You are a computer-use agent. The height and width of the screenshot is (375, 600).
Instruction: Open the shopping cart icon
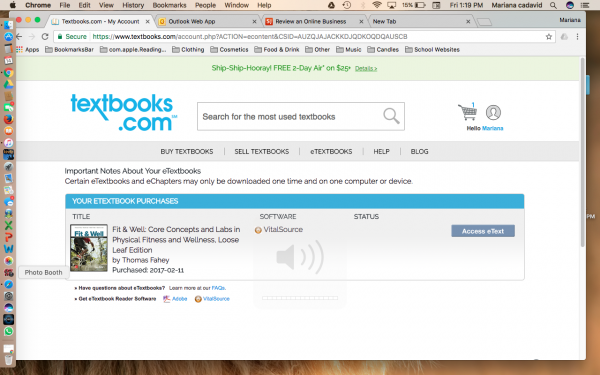point(468,112)
